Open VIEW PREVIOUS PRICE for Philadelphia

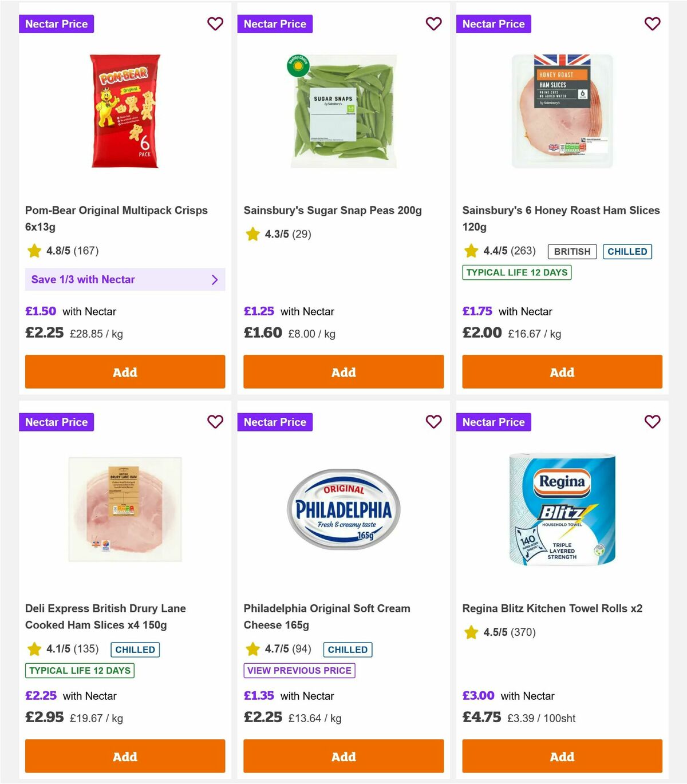299,670
